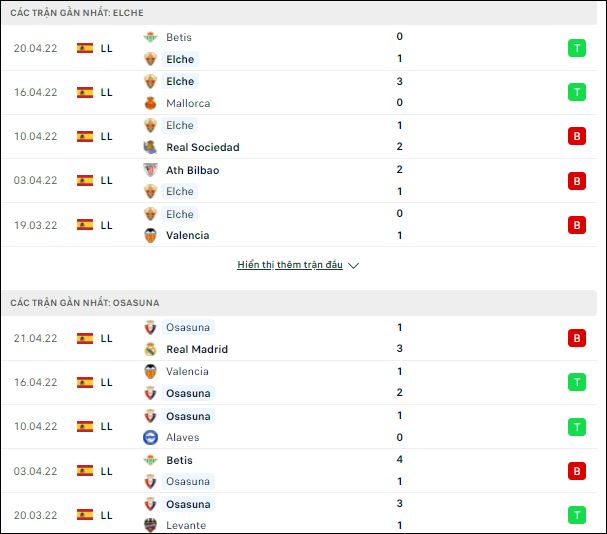The width and height of the screenshot is (607, 534).
Task: Click the LL league label on the 03.04.22 Bilbao row
Action: 106,180
